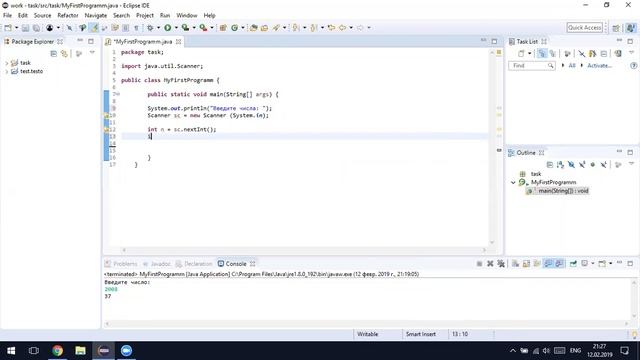This screenshot has width=640, height=360.
Task: Click the New Java Class icon
Action: (235, 28)
